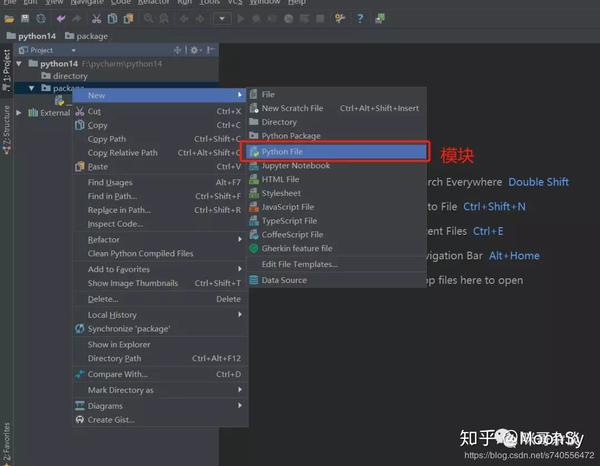The width and height of the screenshot is (600, 466).
Task: Select Compare With... menu entry
Action: 159,374
